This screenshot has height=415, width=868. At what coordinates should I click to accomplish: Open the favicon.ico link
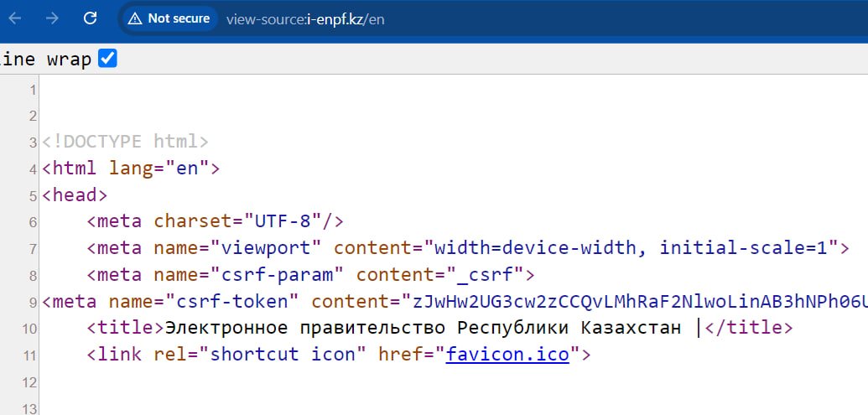[x=507, y=354]
